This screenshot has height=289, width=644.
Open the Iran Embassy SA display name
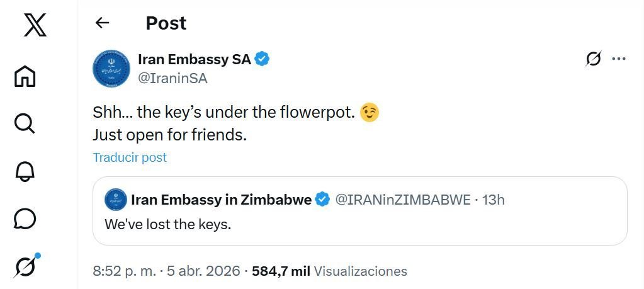point(194,60)
